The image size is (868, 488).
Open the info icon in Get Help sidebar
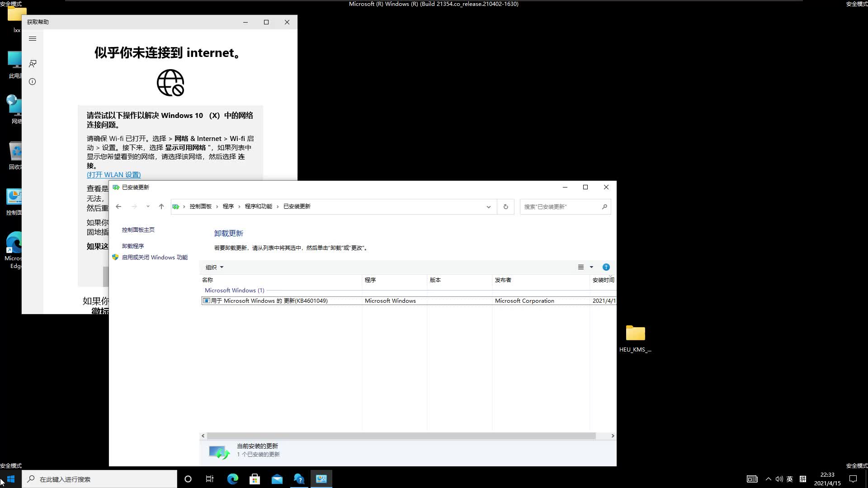click(x=33, y=82)
